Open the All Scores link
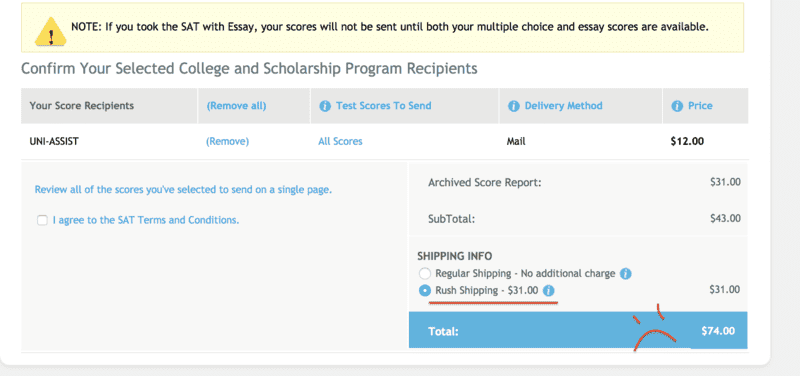The width and height of the screenshot is (800, 376). tap(340, 141)
